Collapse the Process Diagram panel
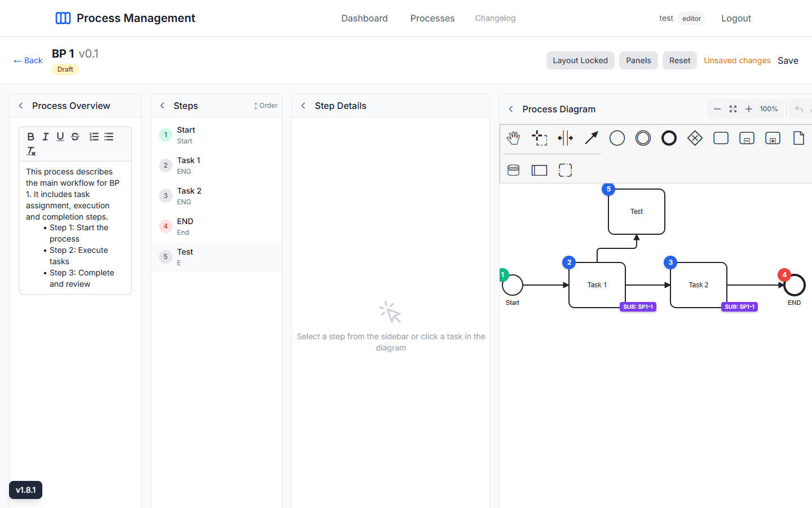 511,109
